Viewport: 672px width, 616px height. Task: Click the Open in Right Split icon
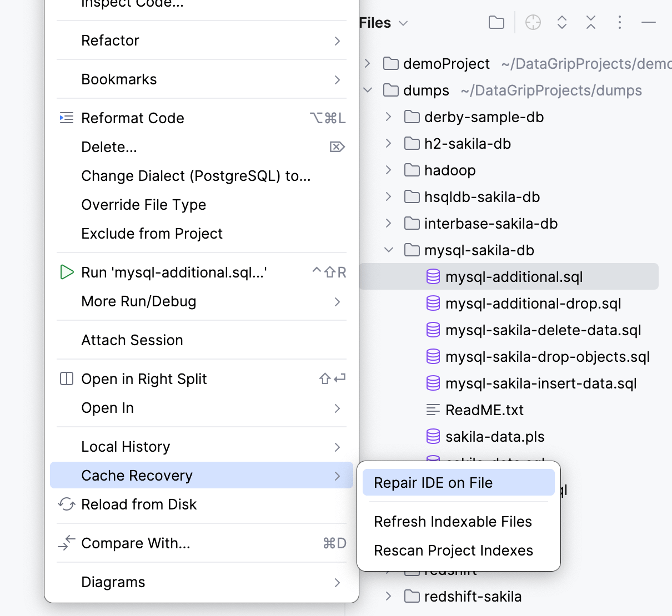(x=66, y=378)
